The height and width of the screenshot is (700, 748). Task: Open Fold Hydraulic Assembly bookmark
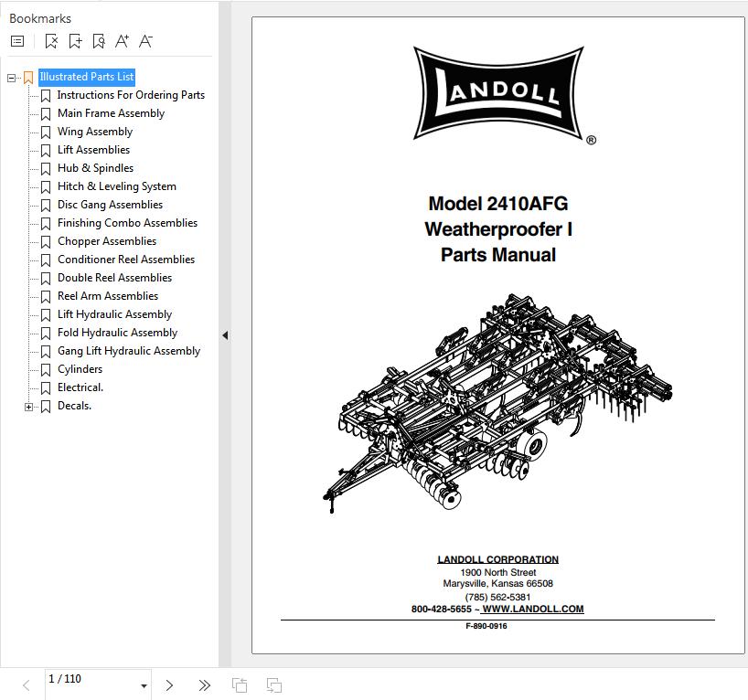pyautogui.click(x=117, y=333)
